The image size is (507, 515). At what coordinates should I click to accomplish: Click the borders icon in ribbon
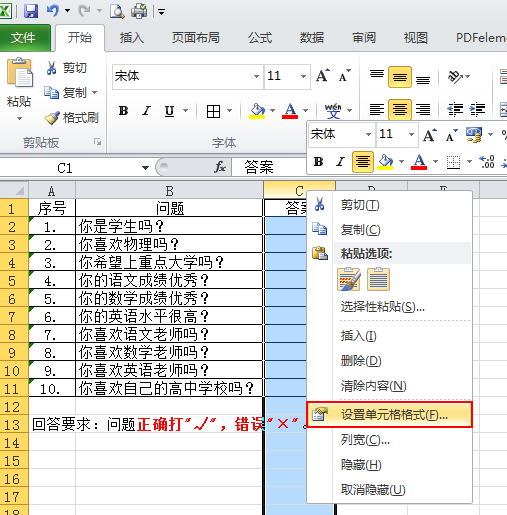pos(213,111)
